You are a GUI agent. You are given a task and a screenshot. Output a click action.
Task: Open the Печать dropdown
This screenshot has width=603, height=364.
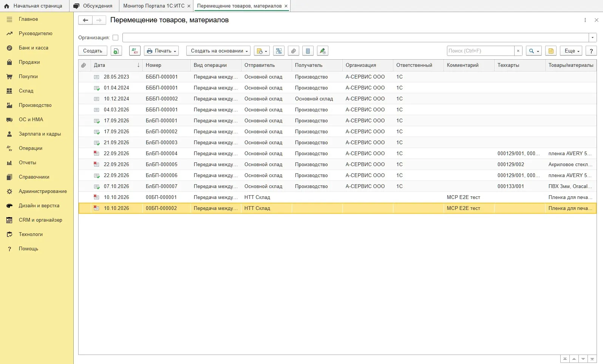click(x=161, y=51)
